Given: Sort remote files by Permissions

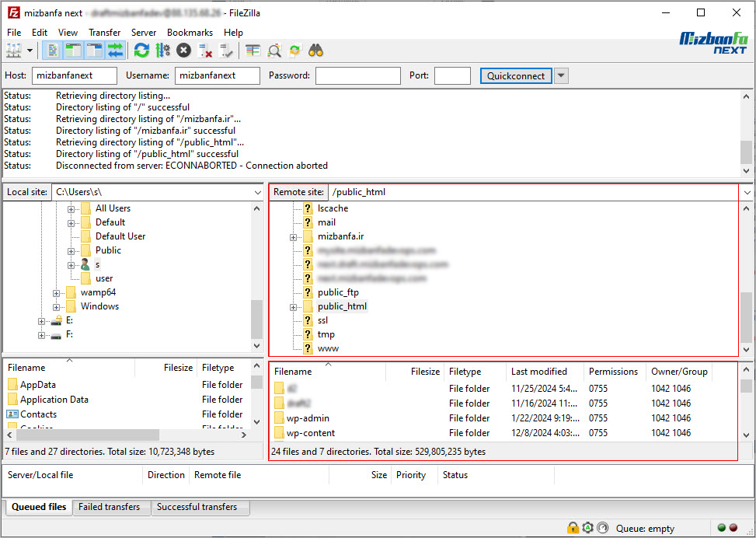Looking at the screenshot, I should tap(615, 372).
